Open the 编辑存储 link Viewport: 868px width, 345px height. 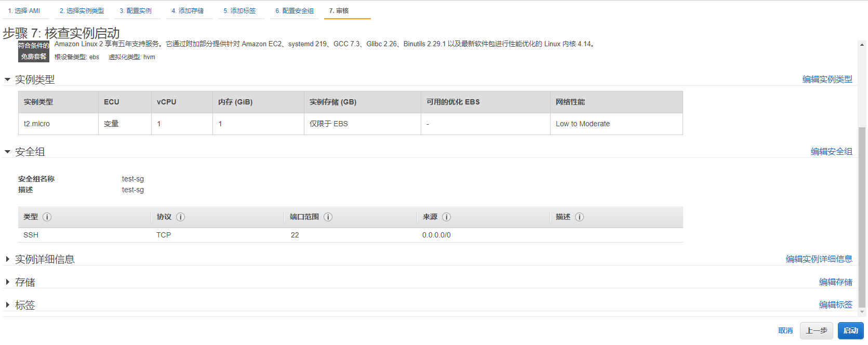click(x=835, y=282)
